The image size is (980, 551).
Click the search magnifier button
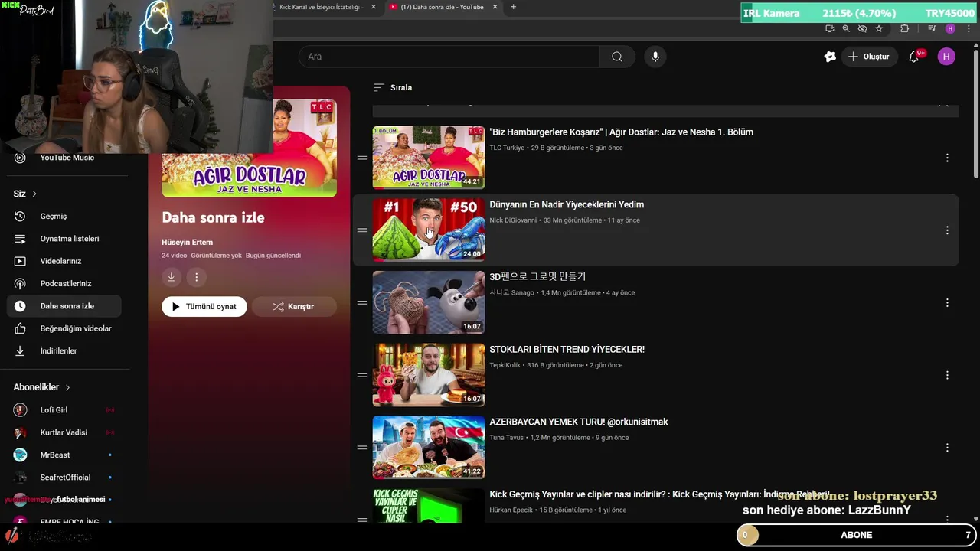[x=617, y=57]
